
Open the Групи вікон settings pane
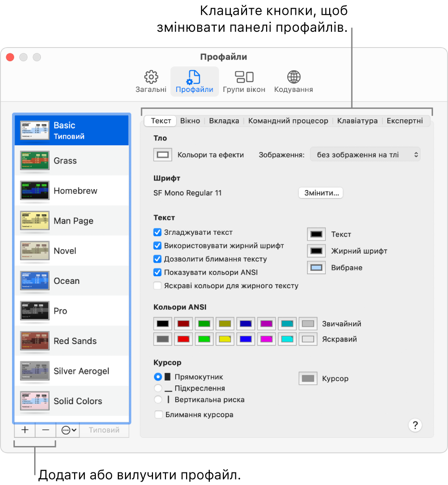(244, 82)
